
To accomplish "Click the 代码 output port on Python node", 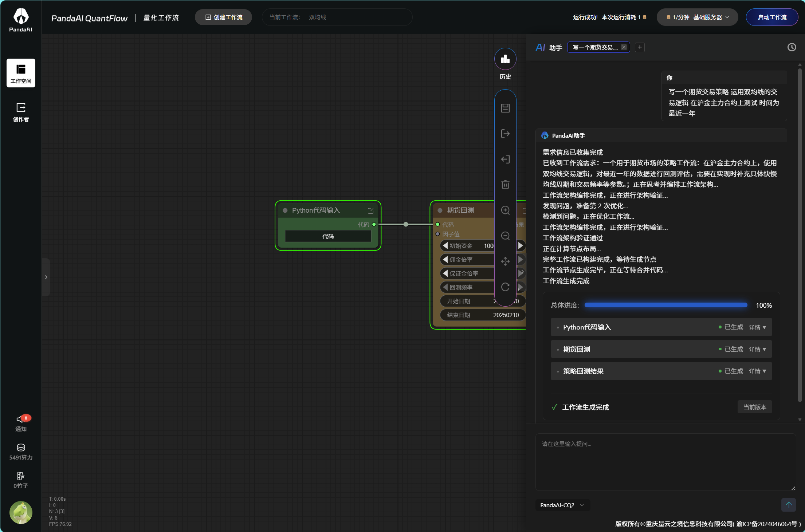I will [374, 224].
